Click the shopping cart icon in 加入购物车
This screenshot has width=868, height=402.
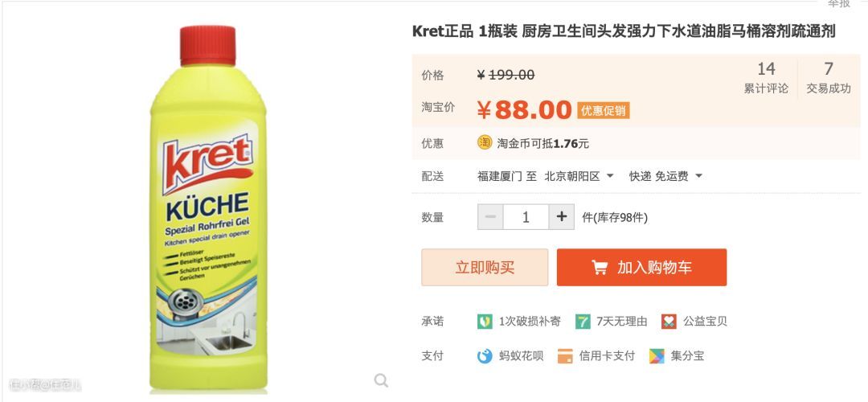click(600, 268)
